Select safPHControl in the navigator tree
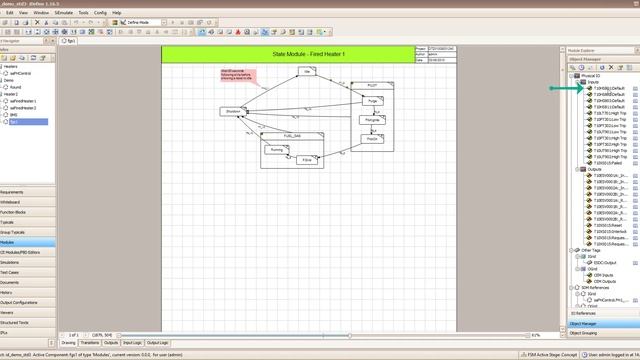 click(x=20, y=73)
